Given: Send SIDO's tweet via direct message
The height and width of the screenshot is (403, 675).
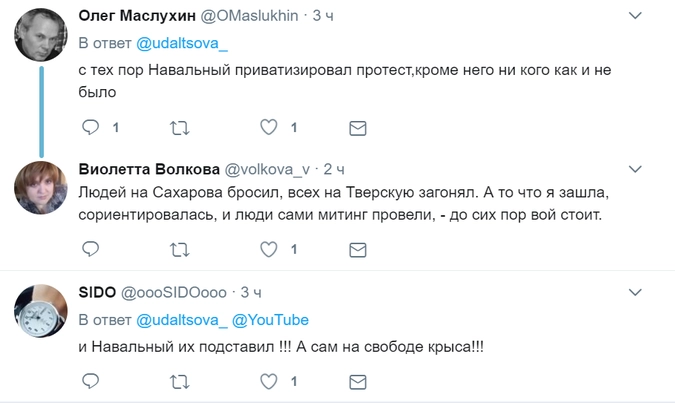Looking at the screenshot, I should [x=357, y=381].
